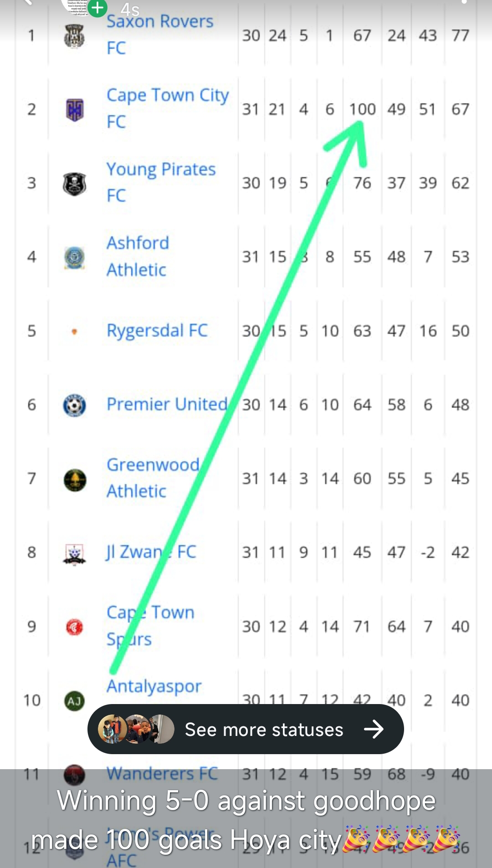The width and height of the screenshot is (492, 868).
Task: Open the Saxon Rovers FC team link
Action: coord(160,35)
